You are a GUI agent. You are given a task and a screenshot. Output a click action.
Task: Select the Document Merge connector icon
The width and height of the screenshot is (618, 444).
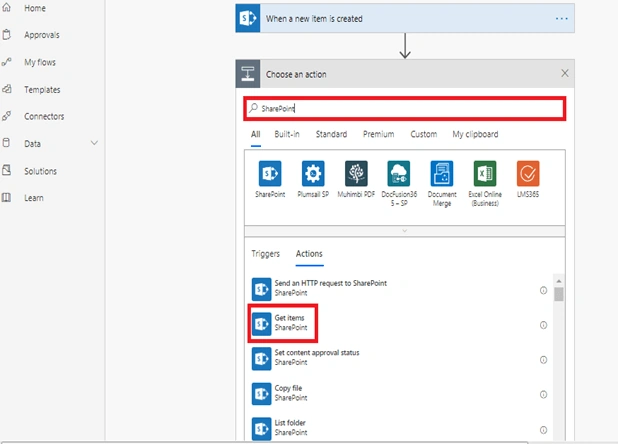point(442,173)
